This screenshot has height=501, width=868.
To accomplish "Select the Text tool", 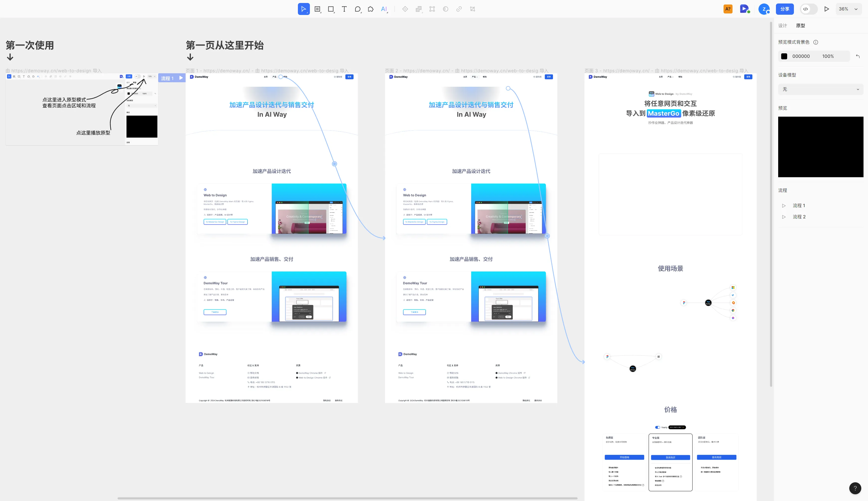I will point(344,9).
